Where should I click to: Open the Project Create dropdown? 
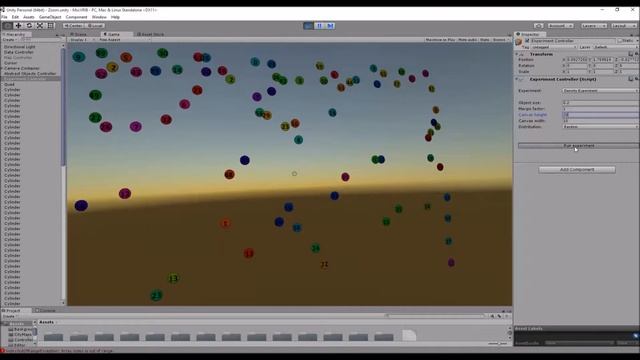coord(10,316)
